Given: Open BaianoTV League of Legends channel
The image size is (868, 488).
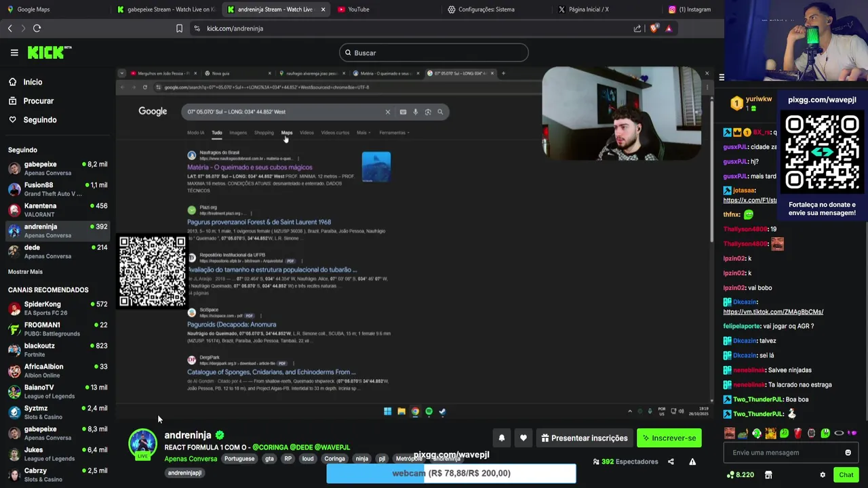Looking at the screenshot, I should pyautogui.click(x=58, y=392).
